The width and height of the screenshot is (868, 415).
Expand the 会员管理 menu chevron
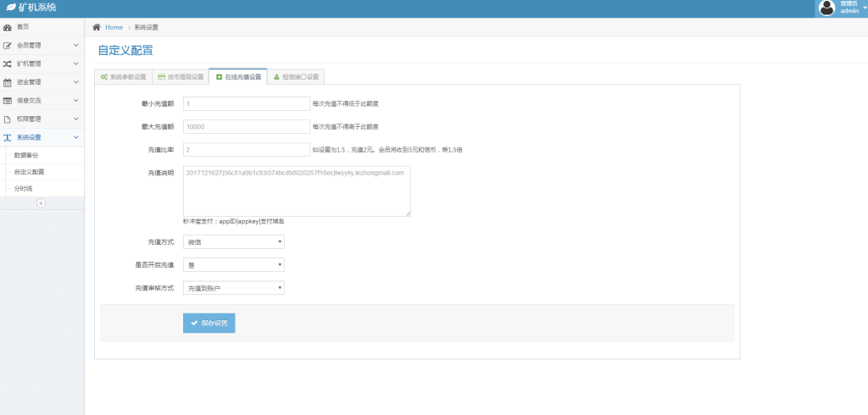click(75, 46)
